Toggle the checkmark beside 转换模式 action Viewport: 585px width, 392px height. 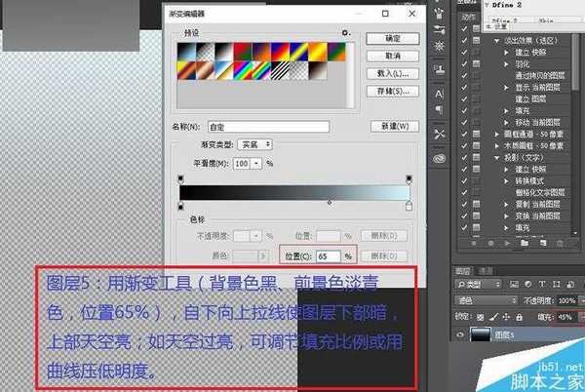[463, 179]
